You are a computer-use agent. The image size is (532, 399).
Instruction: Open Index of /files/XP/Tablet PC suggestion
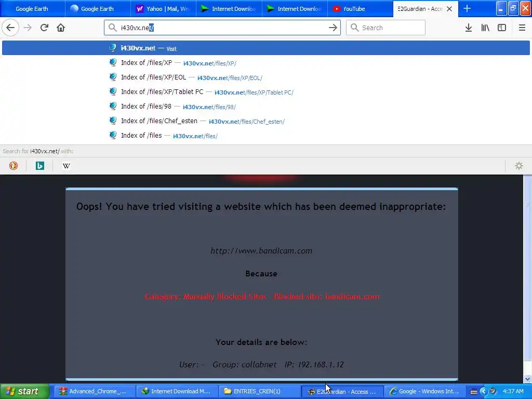(x=265, y=92)
